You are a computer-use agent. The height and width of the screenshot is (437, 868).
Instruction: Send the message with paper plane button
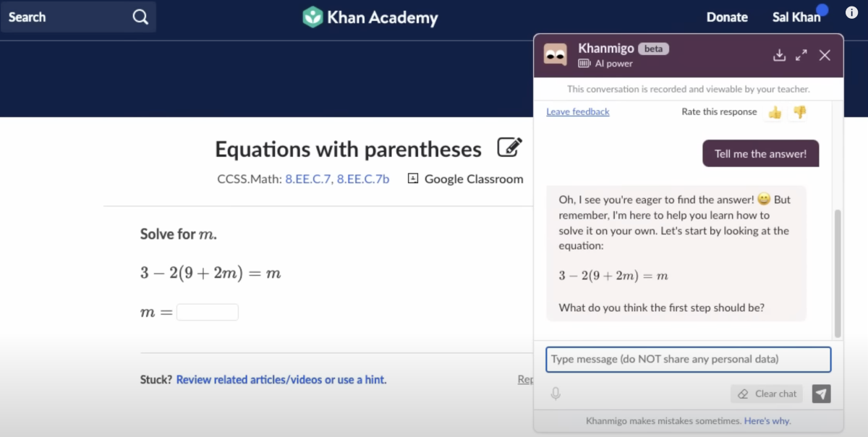(x=821, y=394)
